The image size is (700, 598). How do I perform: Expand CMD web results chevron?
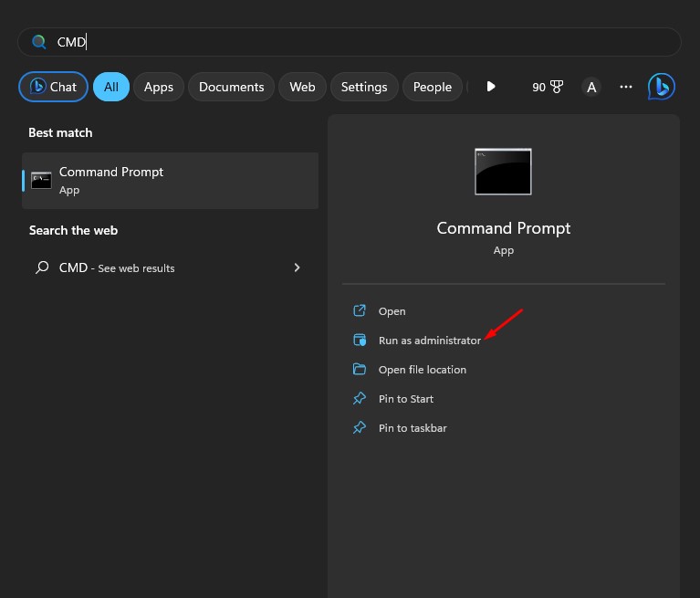coord(297,268)
